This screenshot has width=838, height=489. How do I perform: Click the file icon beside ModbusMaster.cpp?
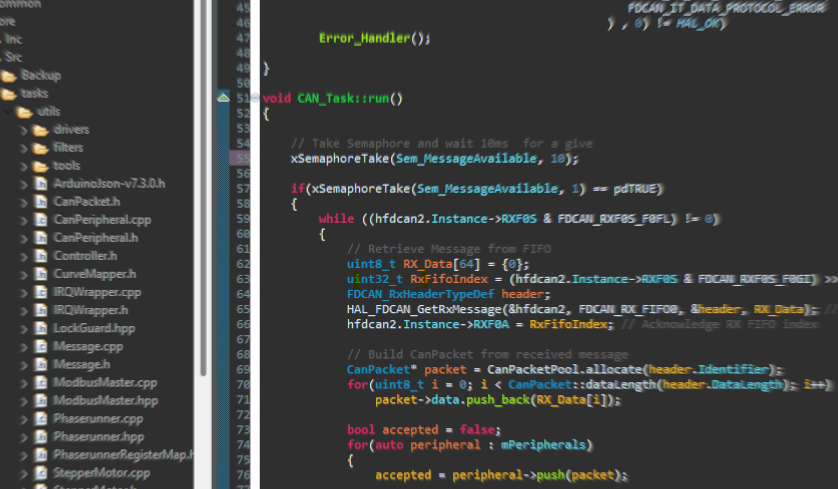[41, 382]
